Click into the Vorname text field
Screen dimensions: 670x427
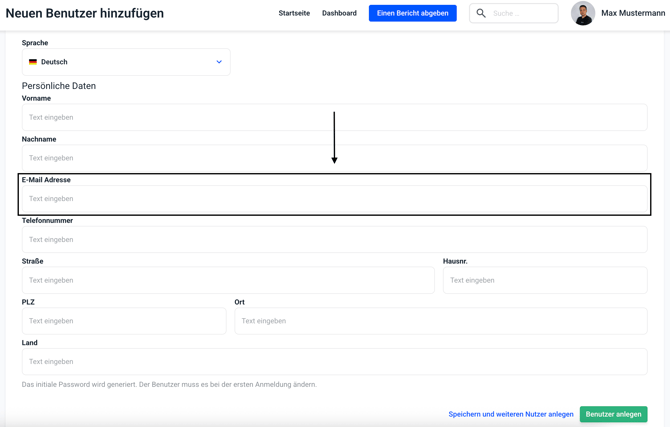(334, 117)
